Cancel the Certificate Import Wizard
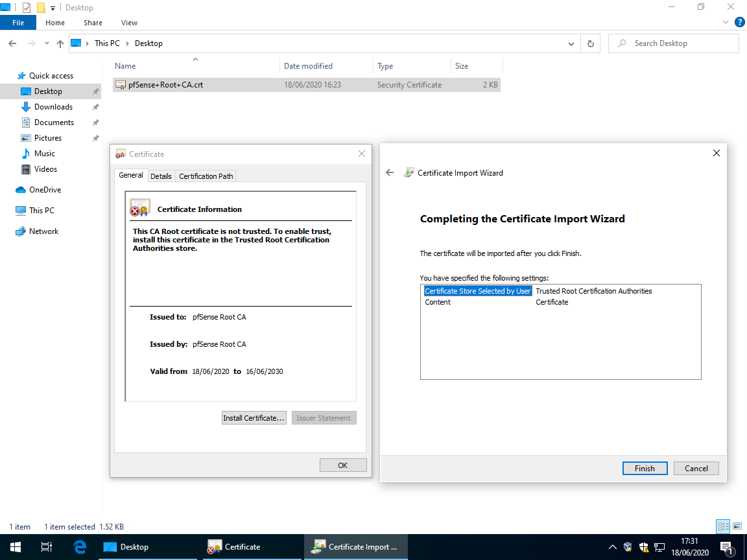This screenshot has width=747, height=560. coord(696,468)
